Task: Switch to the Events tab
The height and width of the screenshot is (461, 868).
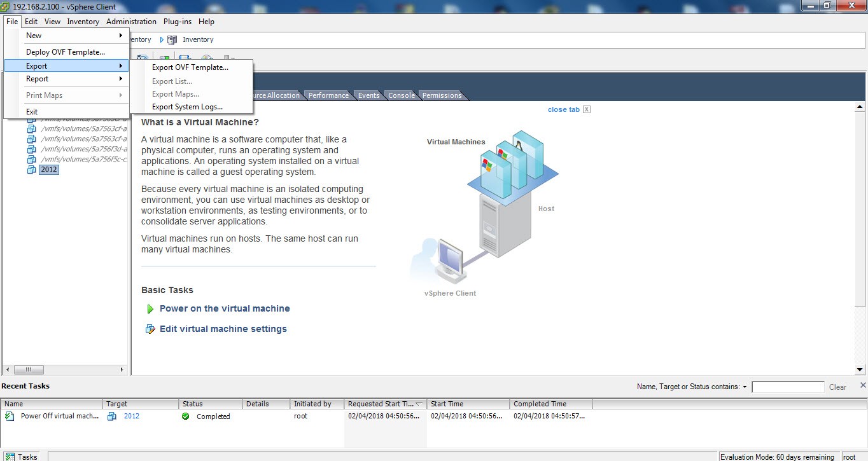Action: pos(368,95)
